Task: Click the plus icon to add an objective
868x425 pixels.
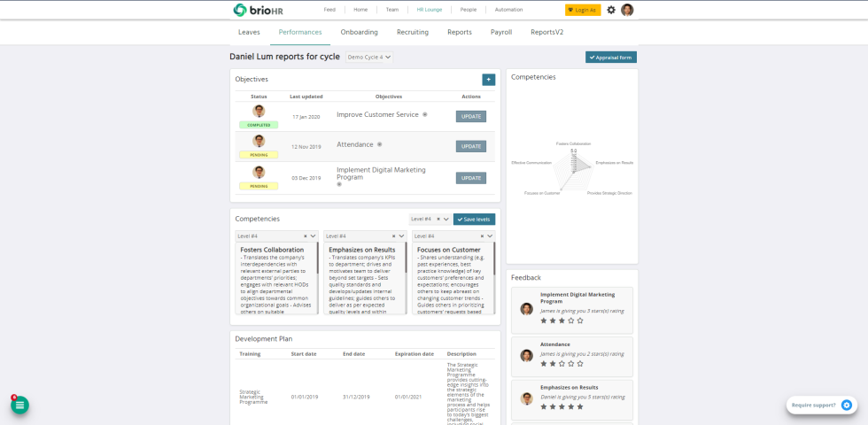Action: [x=488, y=80]
